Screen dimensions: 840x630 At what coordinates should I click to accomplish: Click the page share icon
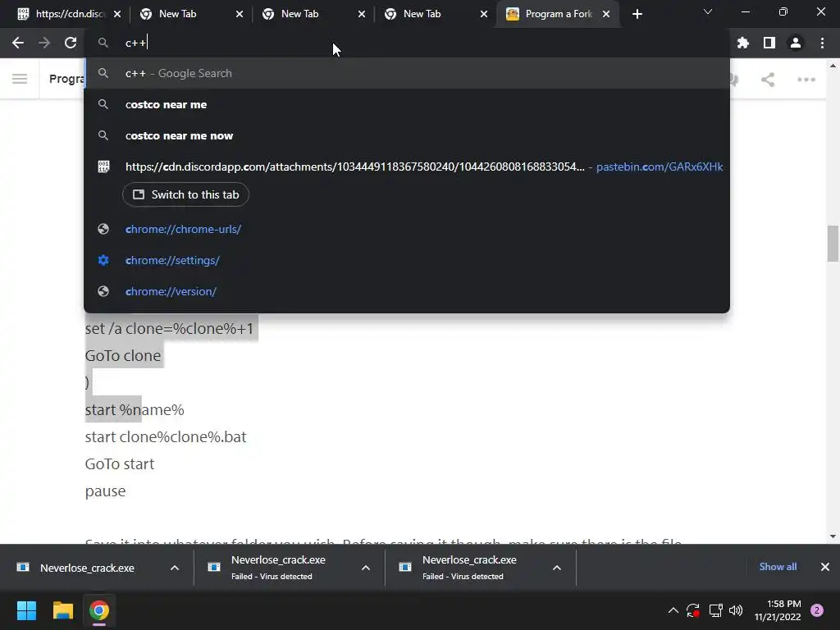(x=768, y=80)
